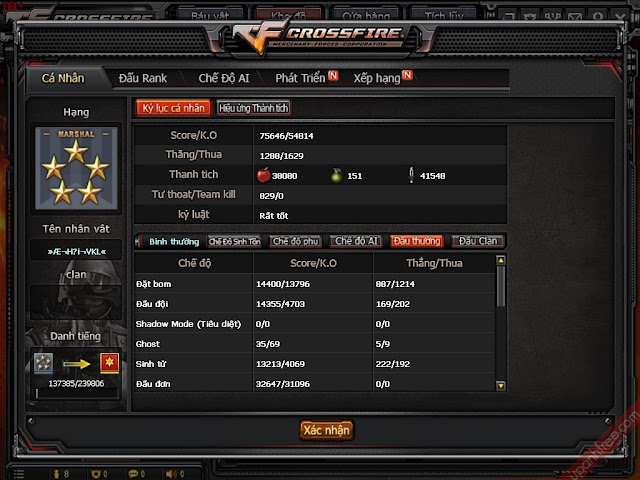Click the red apple achievement icon
Viewport: 640px width, 480px height.
click(263, 175)
